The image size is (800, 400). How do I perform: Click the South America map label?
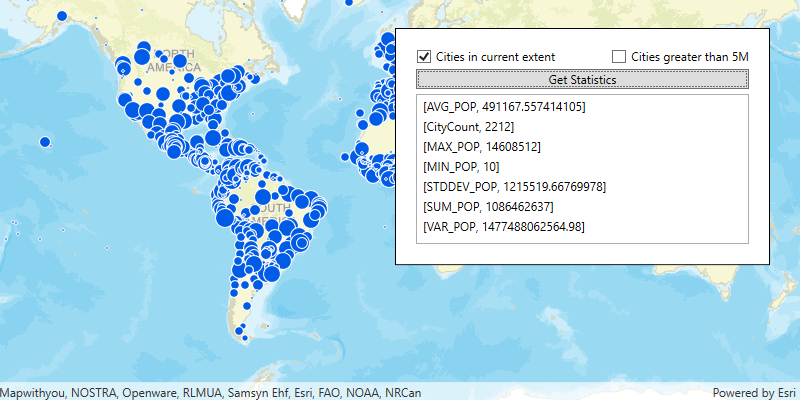(x=268, y=213)
